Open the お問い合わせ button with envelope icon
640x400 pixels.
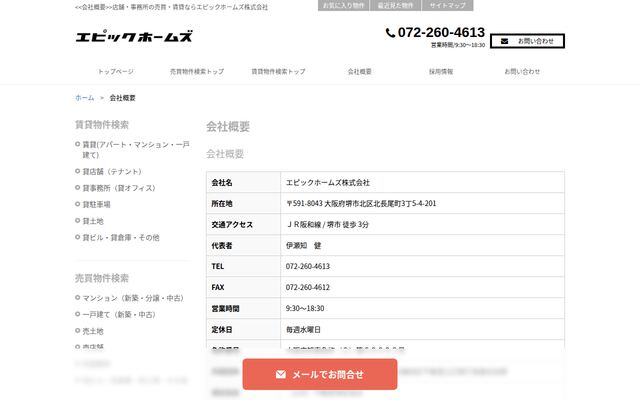pos(527,41)
